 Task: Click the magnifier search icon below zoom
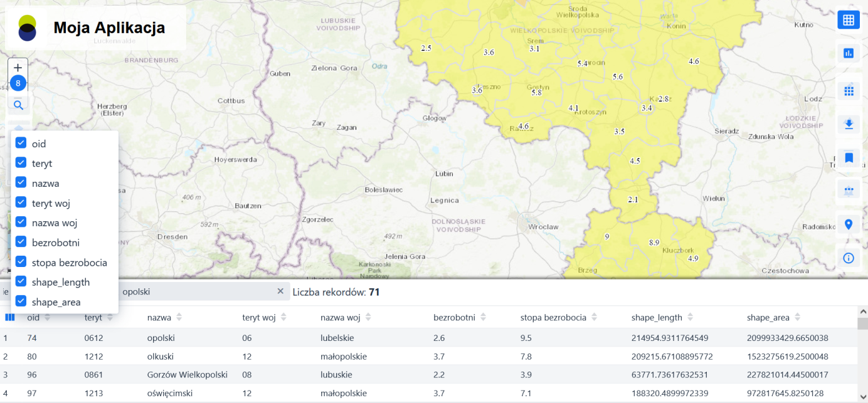[x=18, y=104]
